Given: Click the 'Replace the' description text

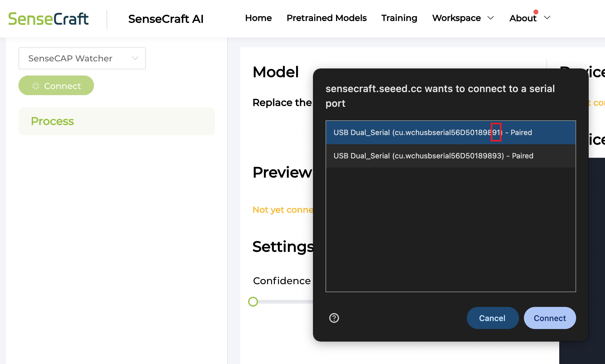Looking at the screenshot, I should pyautogui.click(x=282, y=103).
